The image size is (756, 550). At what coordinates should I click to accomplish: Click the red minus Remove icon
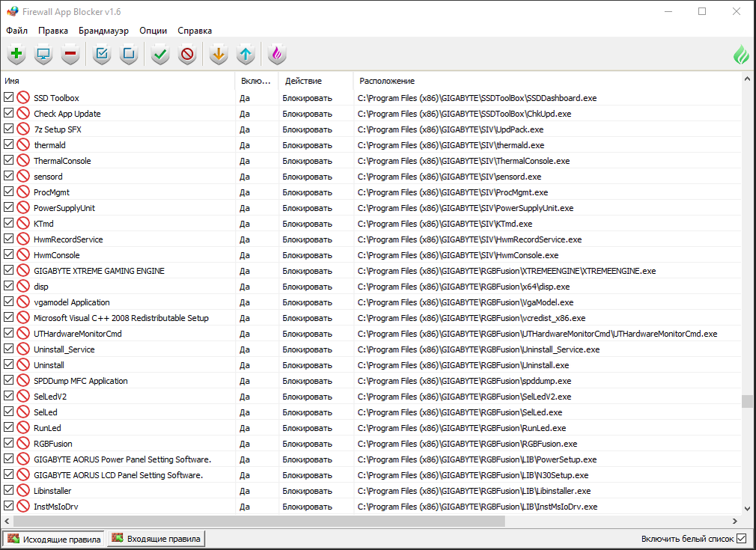[x=70, y=54]
